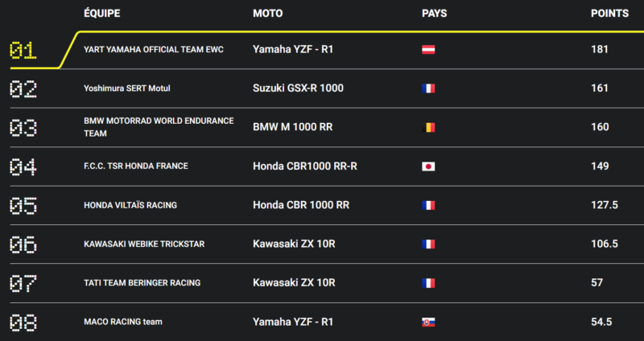Sort by the MOTO column header

click(268, 14)
